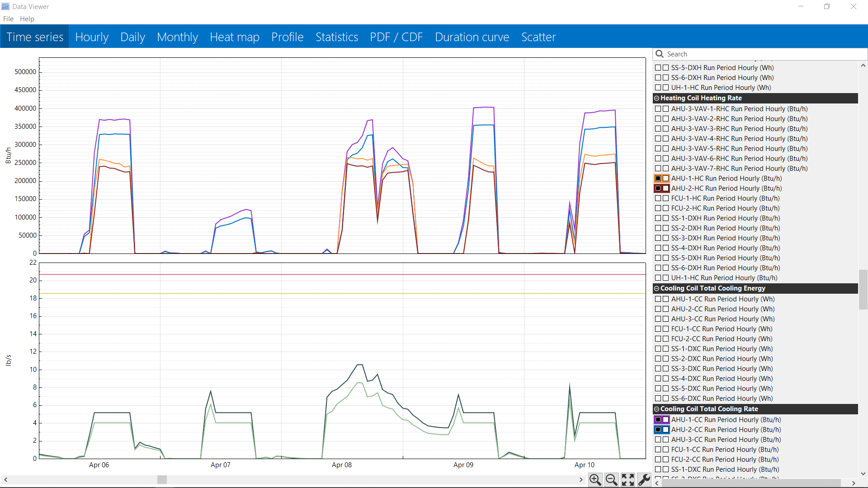Check first checkbox of SS-5-DXH (Wh)
This screenshot has width=868, height=488.
(658, 68)
